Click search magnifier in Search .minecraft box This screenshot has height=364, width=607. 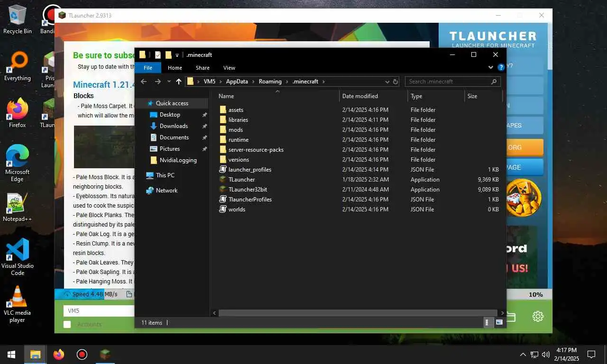pyautogui.click(x=494, y=82)
